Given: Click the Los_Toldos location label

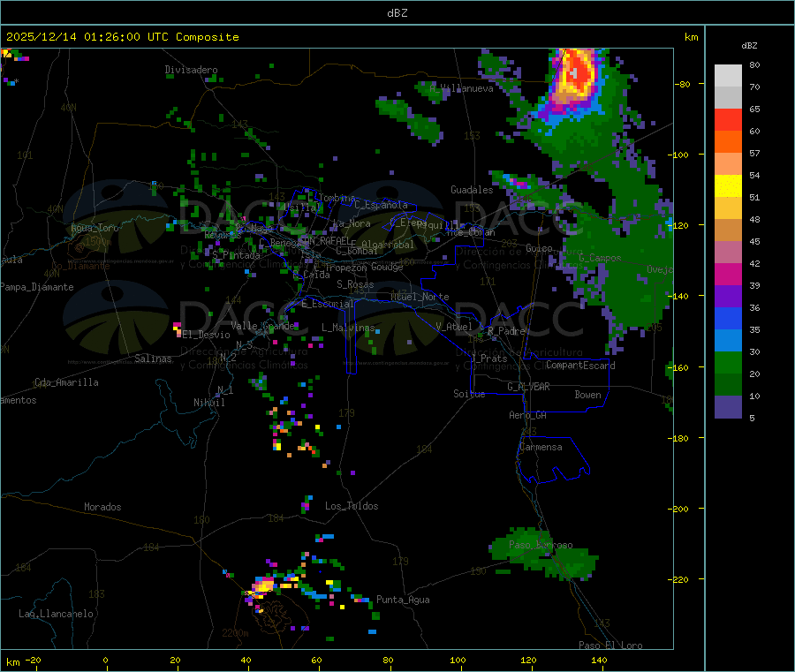Looking at the screenshot, I should 352,506.
